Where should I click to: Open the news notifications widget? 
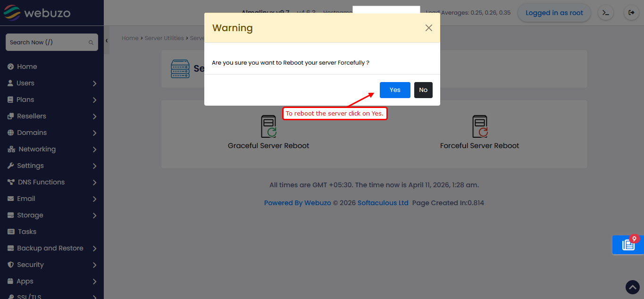coord(628,245)
